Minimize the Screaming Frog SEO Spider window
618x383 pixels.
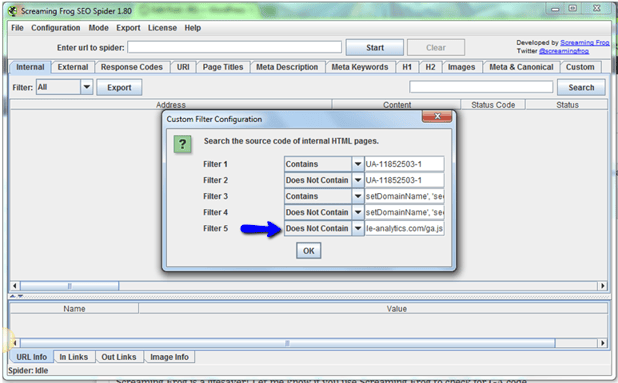[x=555, y=9]
